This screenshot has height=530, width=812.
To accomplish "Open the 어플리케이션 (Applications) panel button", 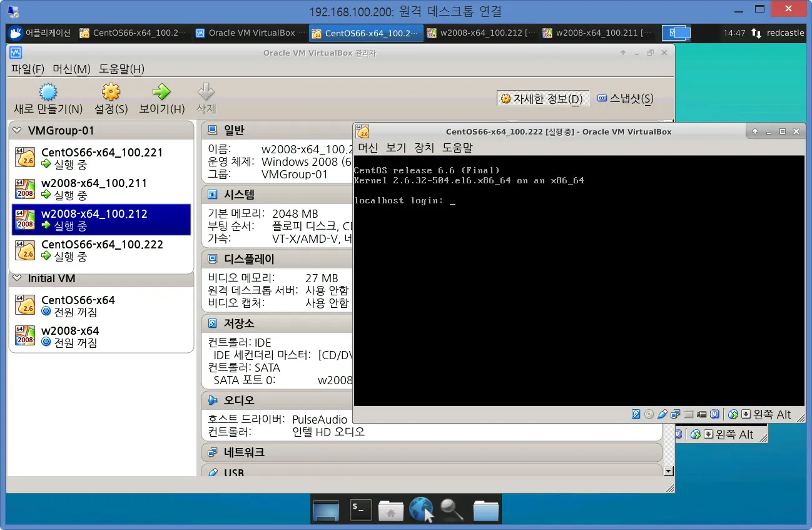I will (41, 33).
